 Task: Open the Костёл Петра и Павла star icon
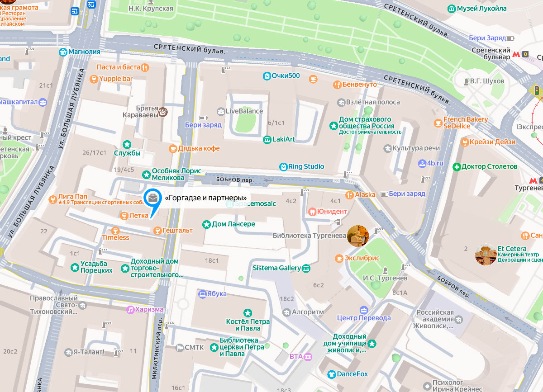point(248,312)
